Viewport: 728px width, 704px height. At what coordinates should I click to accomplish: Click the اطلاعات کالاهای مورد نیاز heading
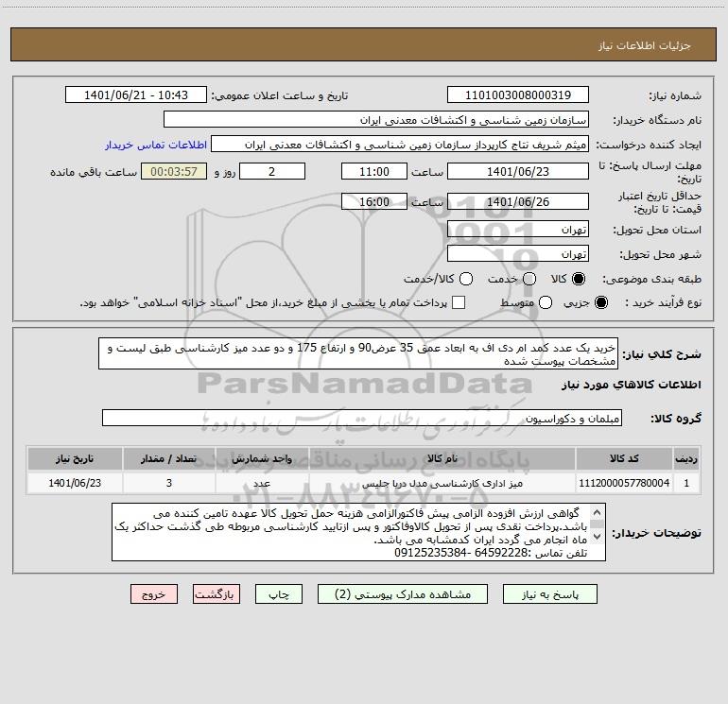(631, 385)
